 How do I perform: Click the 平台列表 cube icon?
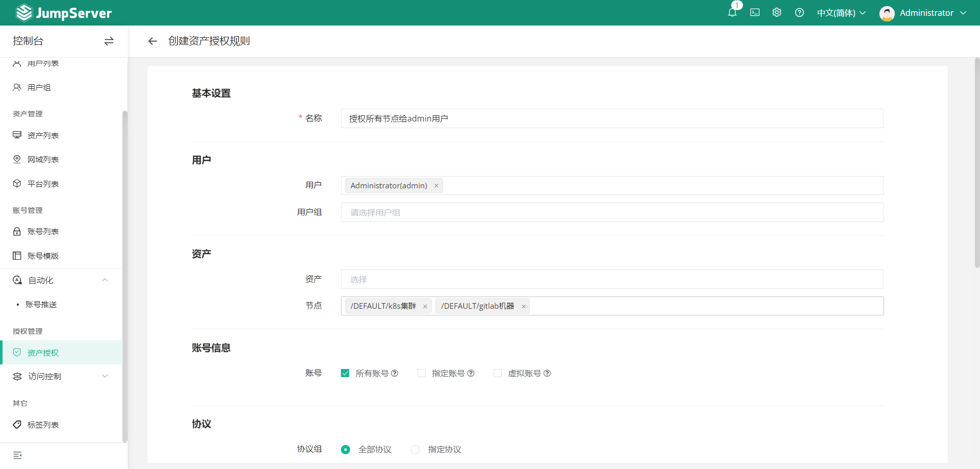pyautogui.click(x=17, y=183)
